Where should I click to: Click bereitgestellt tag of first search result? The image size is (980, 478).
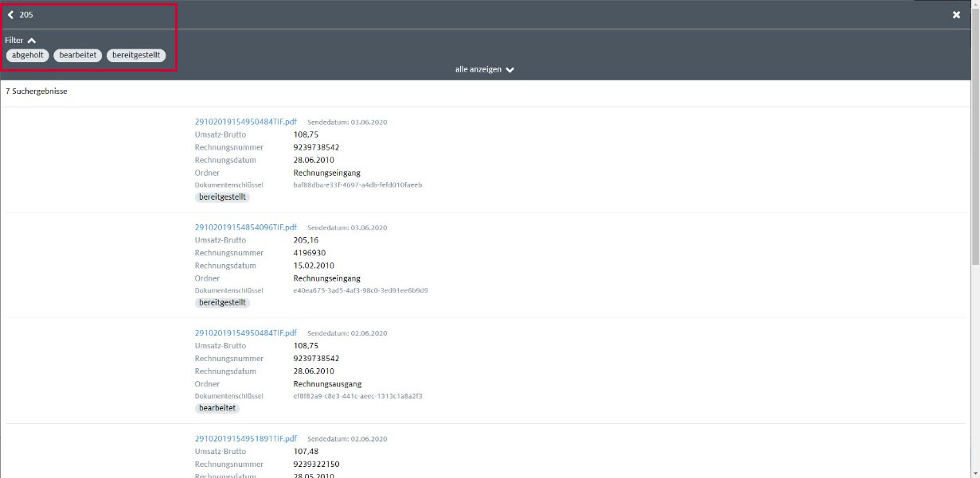click(222, 197)
